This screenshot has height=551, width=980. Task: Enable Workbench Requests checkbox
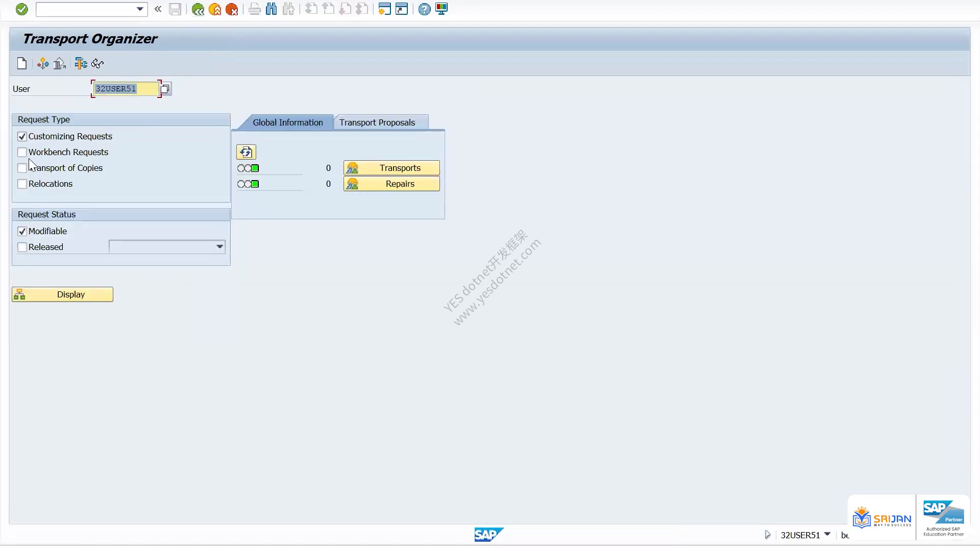point(22,152)
